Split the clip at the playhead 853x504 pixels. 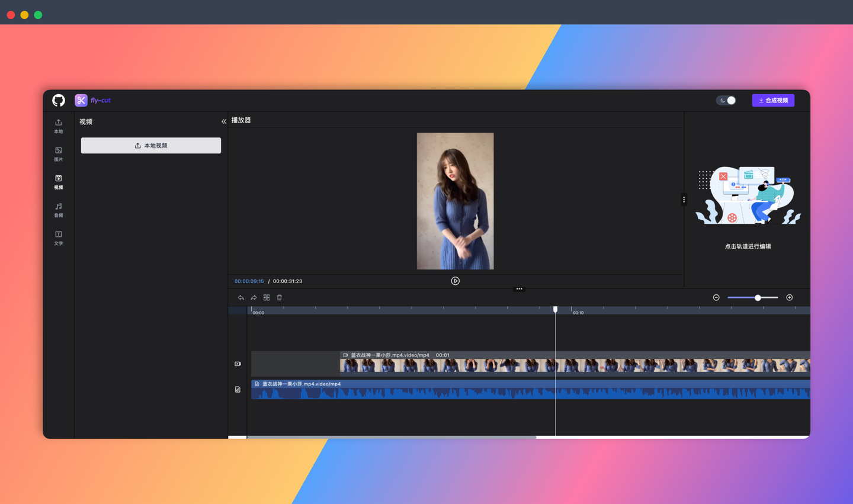(267, 298)
